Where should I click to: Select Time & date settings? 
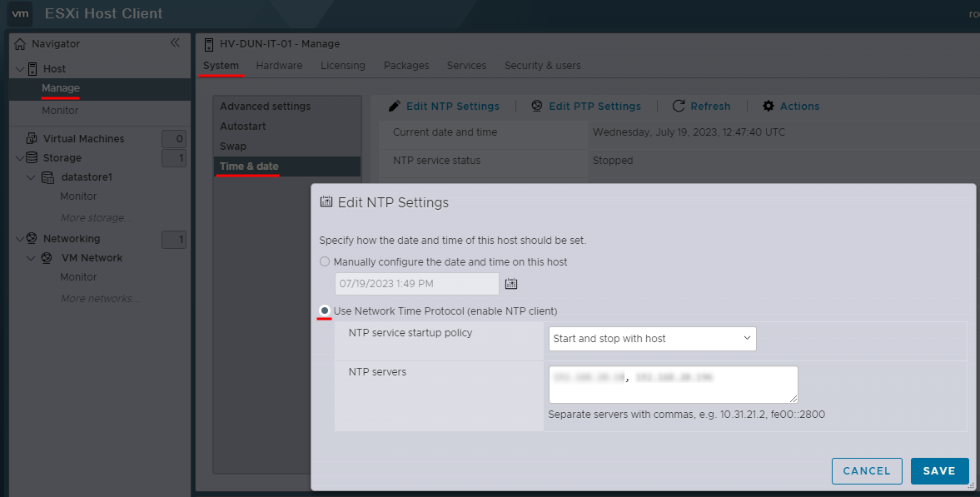tap(287, 166)
